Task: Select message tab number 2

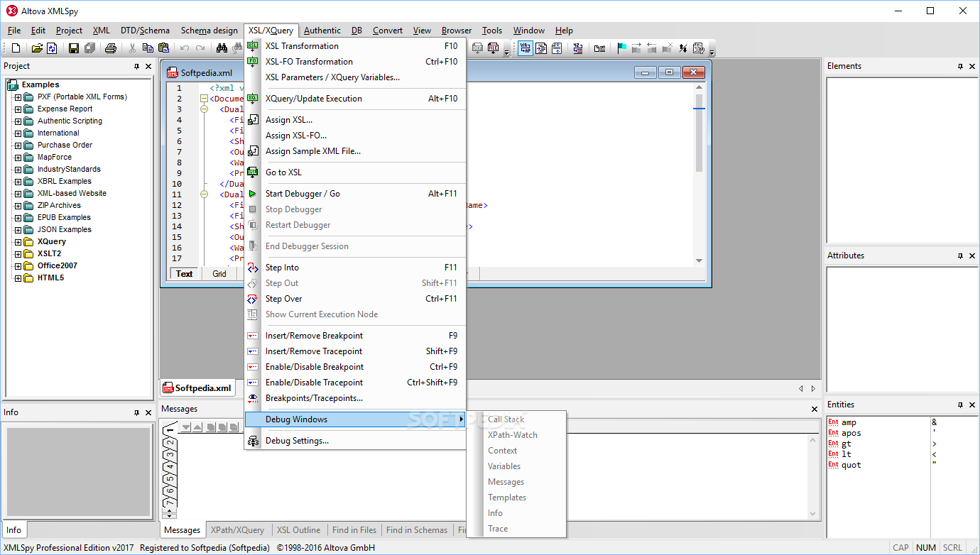Action: point(170,444)
